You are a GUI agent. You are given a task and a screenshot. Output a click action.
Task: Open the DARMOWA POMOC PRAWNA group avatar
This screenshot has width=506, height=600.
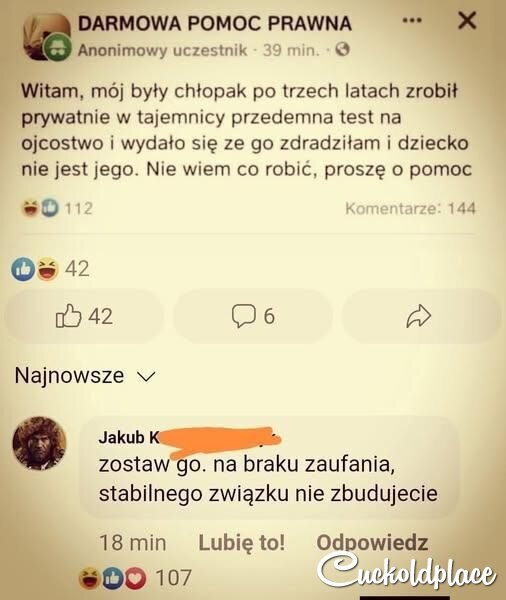(46, 36)
